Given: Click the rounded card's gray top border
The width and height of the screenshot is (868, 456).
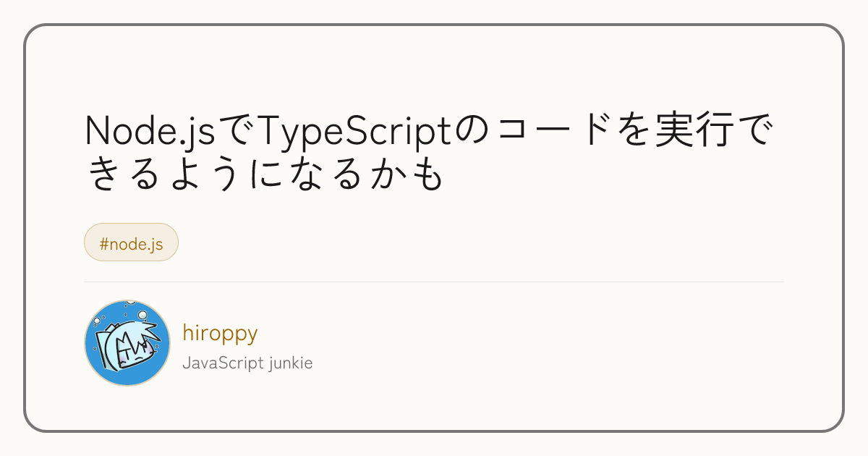Looking at the screenshot, I should click(434, 25).
